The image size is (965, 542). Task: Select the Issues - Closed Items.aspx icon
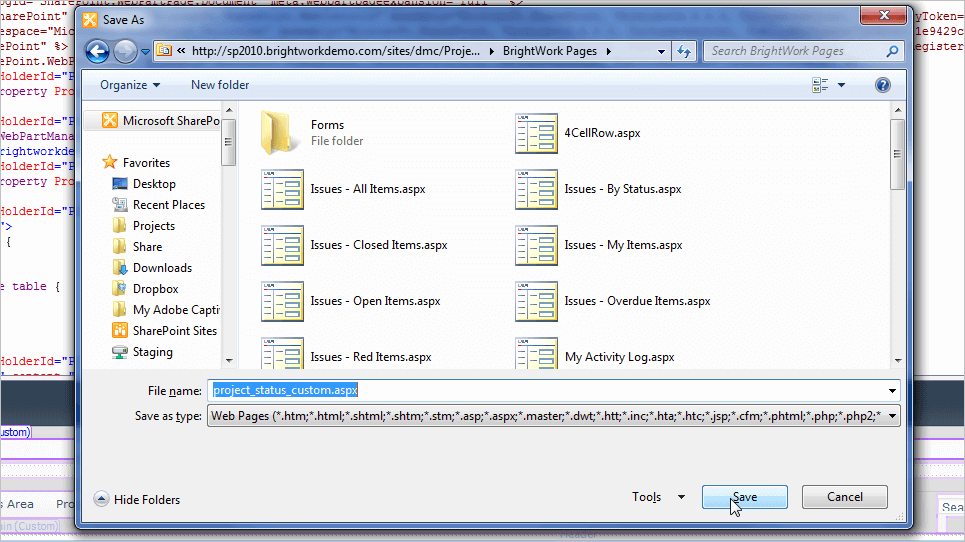(282, 245)
